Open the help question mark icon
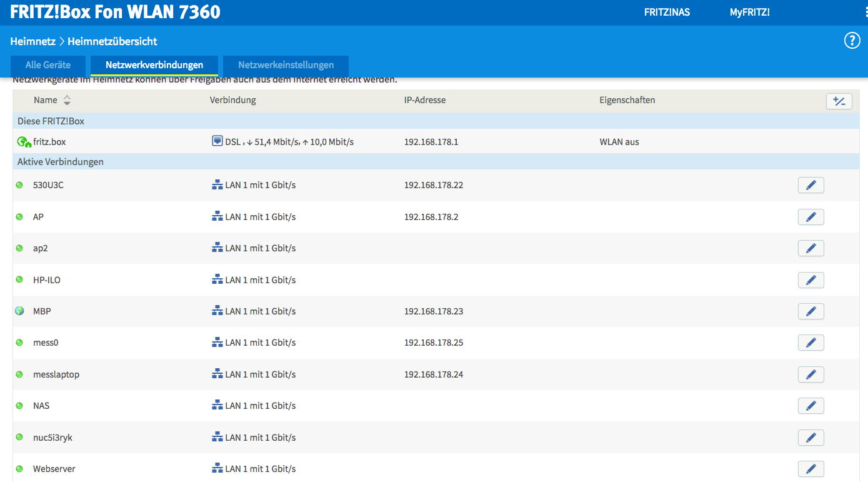The height and width of the screenshot is (482, 868). (852, 41)
